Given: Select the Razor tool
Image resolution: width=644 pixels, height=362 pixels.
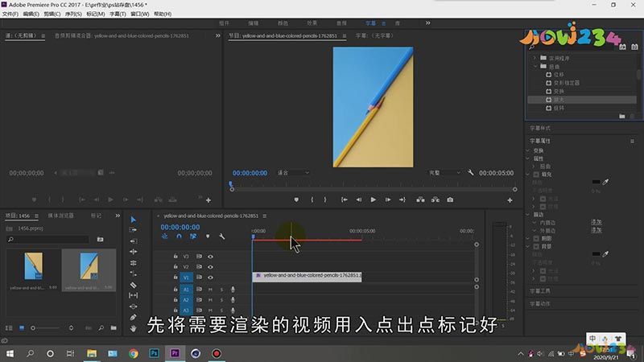Looking at the screenshot, I should click(x=133, y=285).
